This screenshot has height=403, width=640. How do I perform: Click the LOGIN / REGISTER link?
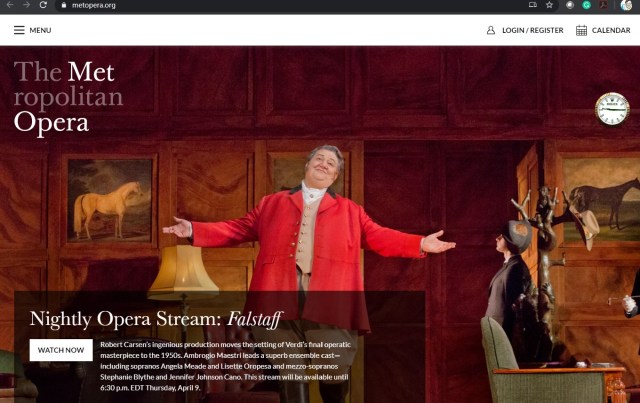533,30
